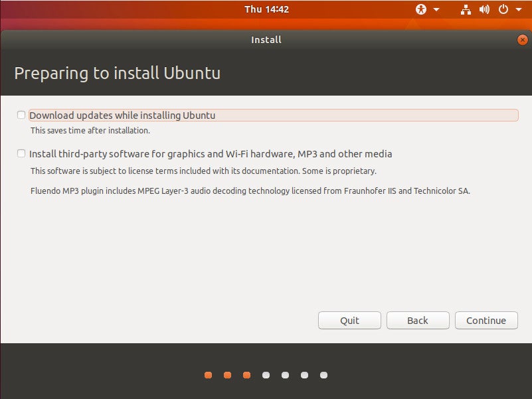Click the Continue button

coord(486,320)
